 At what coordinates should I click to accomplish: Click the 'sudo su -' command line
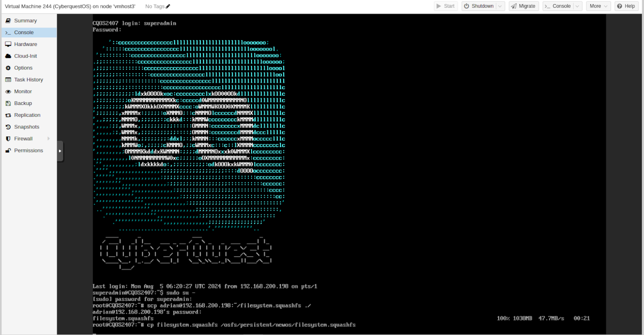[144, 293]
